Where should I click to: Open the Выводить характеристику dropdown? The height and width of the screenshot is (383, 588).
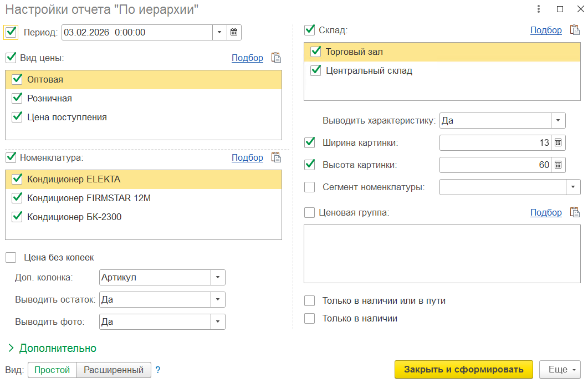(558, 120)
